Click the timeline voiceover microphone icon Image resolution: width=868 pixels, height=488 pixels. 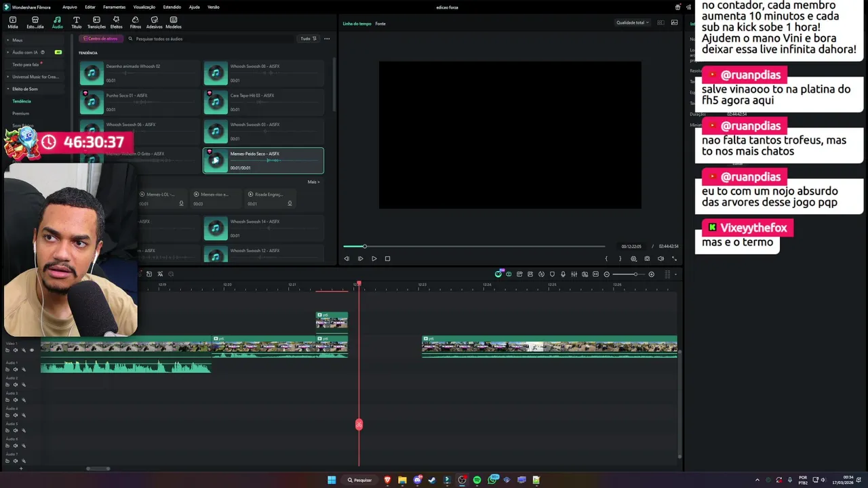click(x=563, y=274)
